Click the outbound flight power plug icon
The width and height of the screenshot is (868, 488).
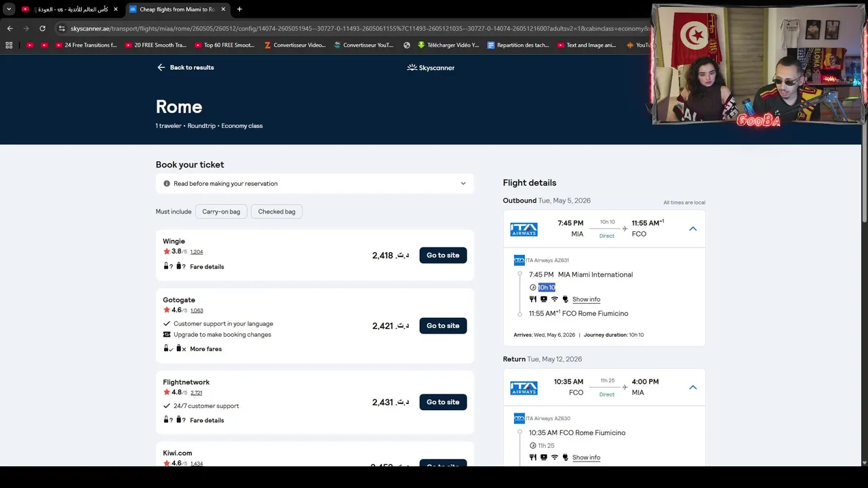point(565,300)
